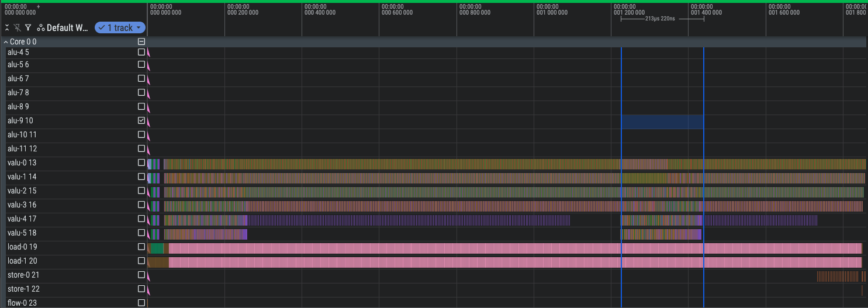This screenshot has width=868, height=308.
Task: Select the valu-5 18 track name
Action: point(22,233)
